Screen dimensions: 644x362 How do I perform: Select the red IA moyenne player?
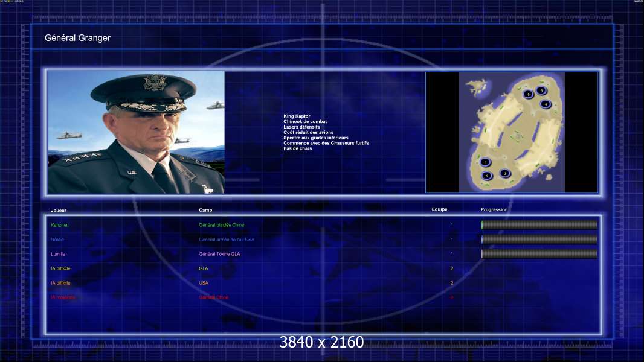63,297
